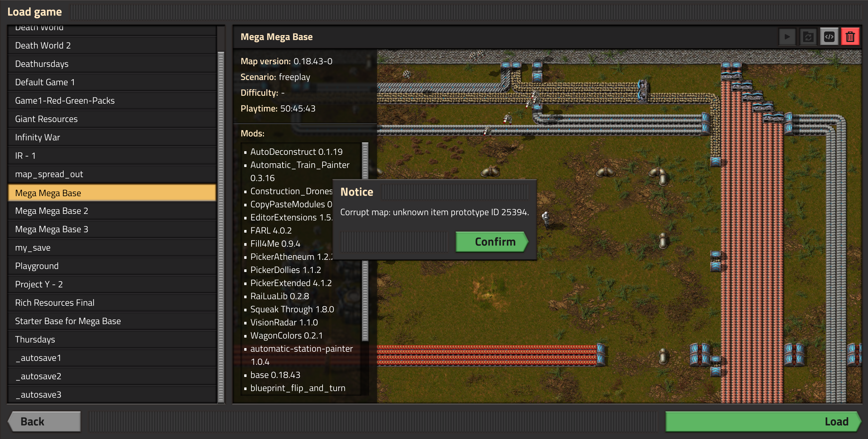The image size is (868, 439).
Task: Confirm the corrupt map notice
Action: [492, 242]
